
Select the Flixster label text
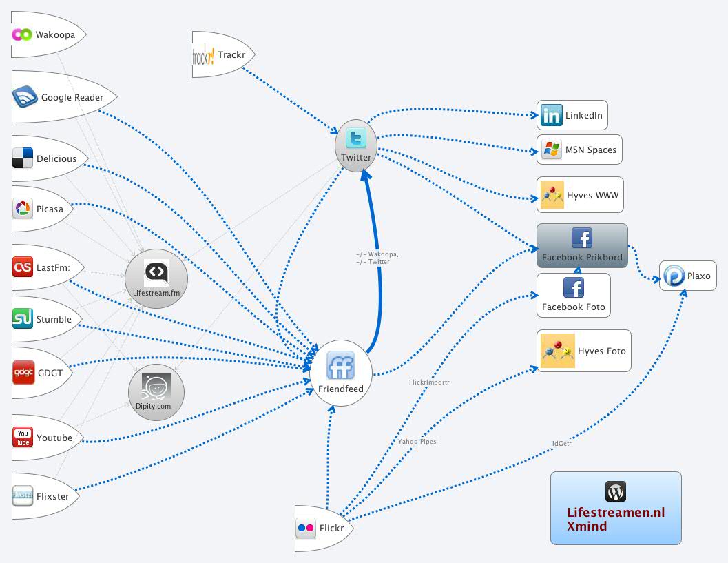pos(53,496)
